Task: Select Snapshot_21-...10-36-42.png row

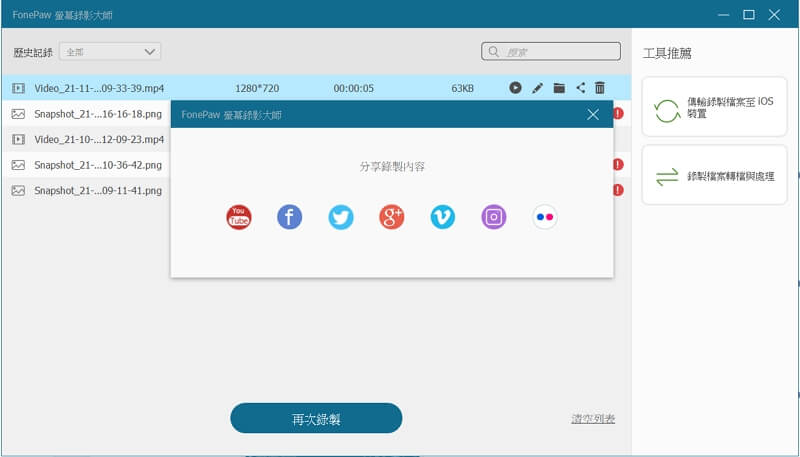Action: (x=86, y=165)
